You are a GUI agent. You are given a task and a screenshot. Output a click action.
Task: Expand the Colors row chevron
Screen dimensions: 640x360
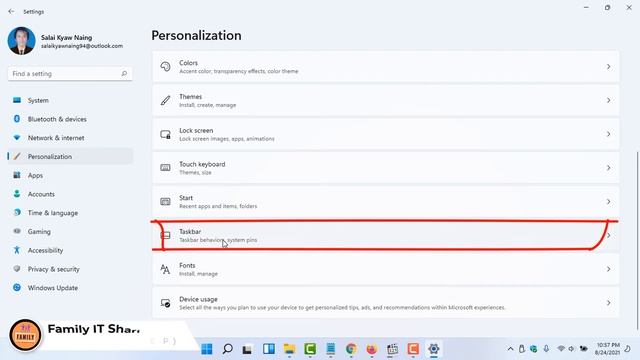coord(608,67)
